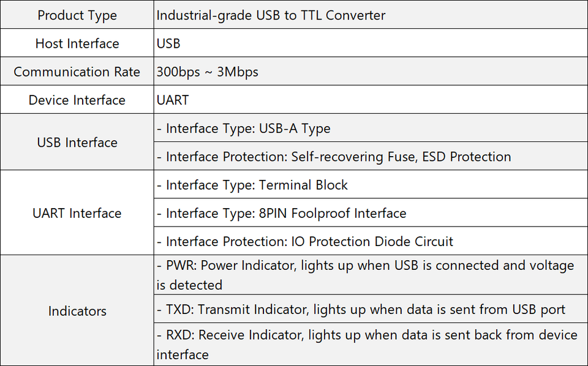The image size is (588, 366).
Task: Select the Host Interface label cell
Action: click(x=77, y=43)
